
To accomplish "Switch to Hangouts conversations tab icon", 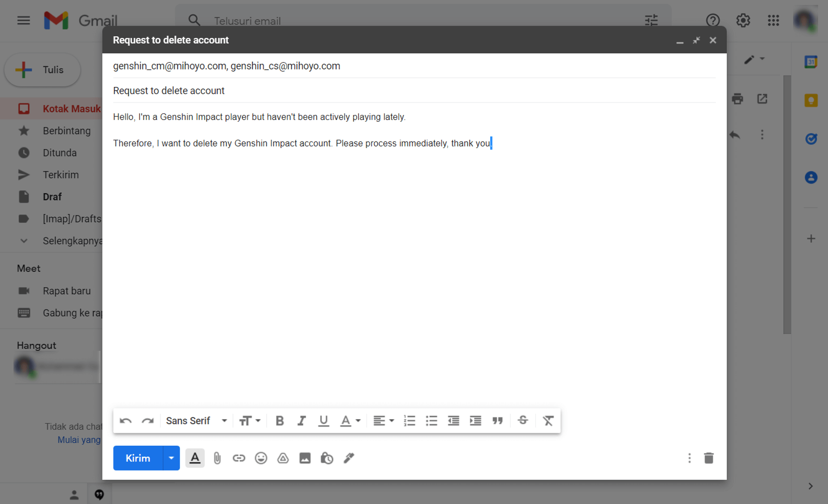I will coord(99,494).
